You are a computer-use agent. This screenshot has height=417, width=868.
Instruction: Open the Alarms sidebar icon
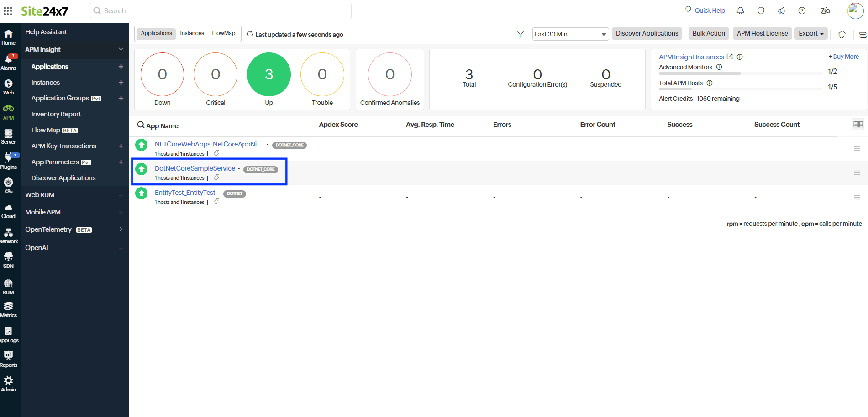tap(9, 62)
